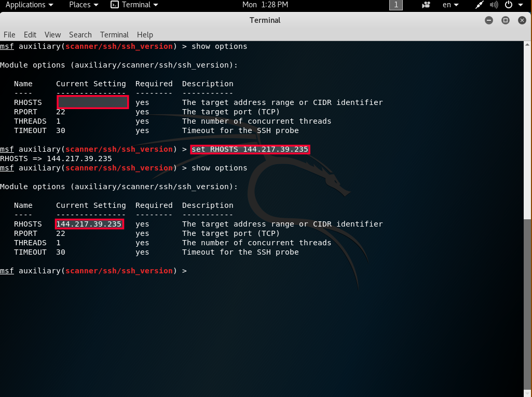Open the en keyboard language dropdown

pos(450,5)
